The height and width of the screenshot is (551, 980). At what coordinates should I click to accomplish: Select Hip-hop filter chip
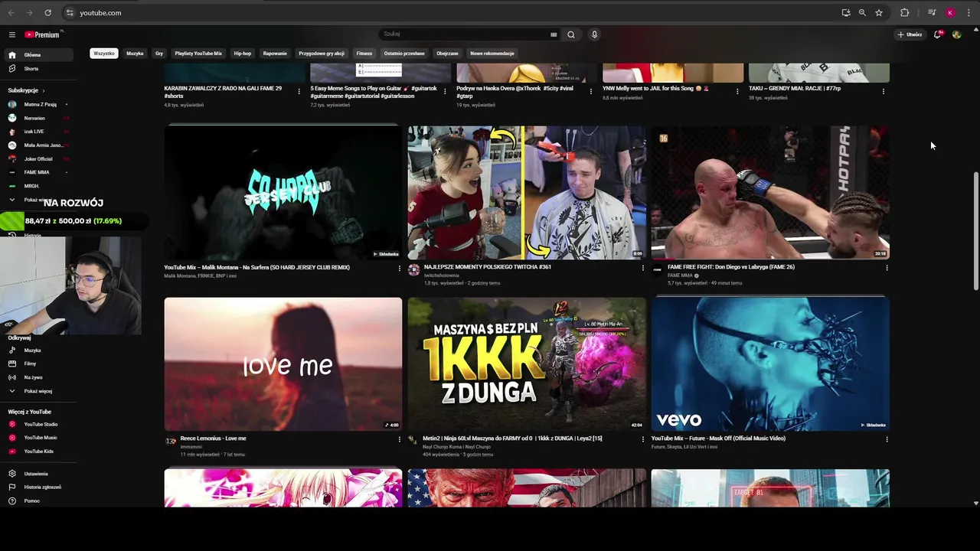click(243, 54)
